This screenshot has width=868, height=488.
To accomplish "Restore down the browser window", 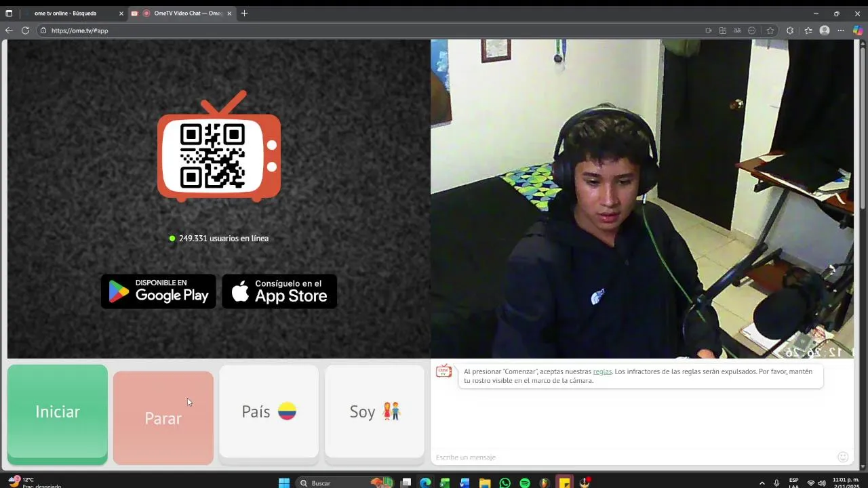I will 836,13.
